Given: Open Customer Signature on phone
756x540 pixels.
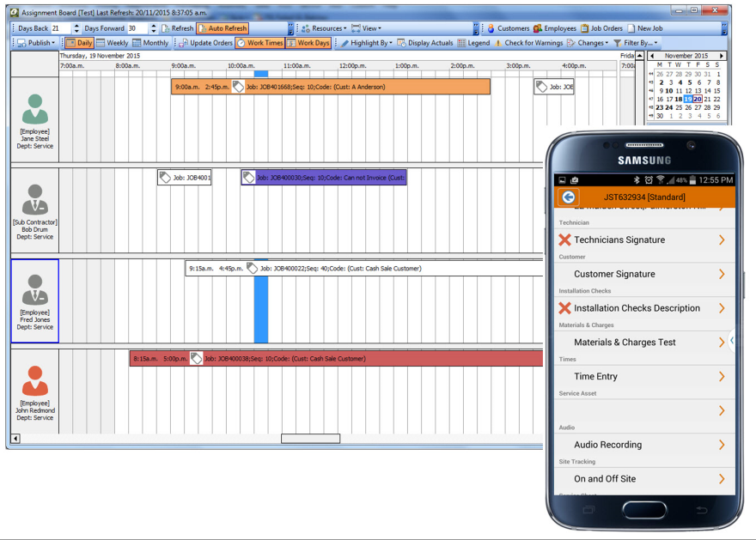Looking at the screenshot, I should pos(644,274).
